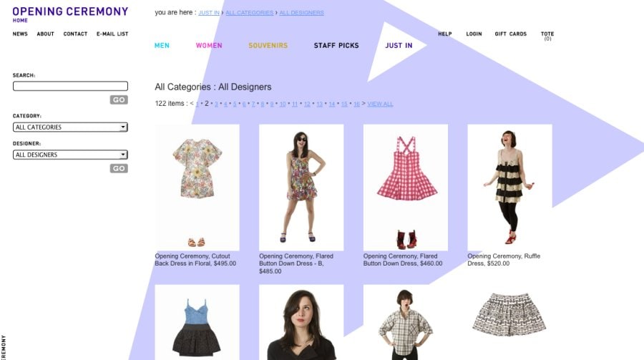Screen dimensions: 644x360
Task: Select the patterned skirt product image
Action: (x=509, y=313)
